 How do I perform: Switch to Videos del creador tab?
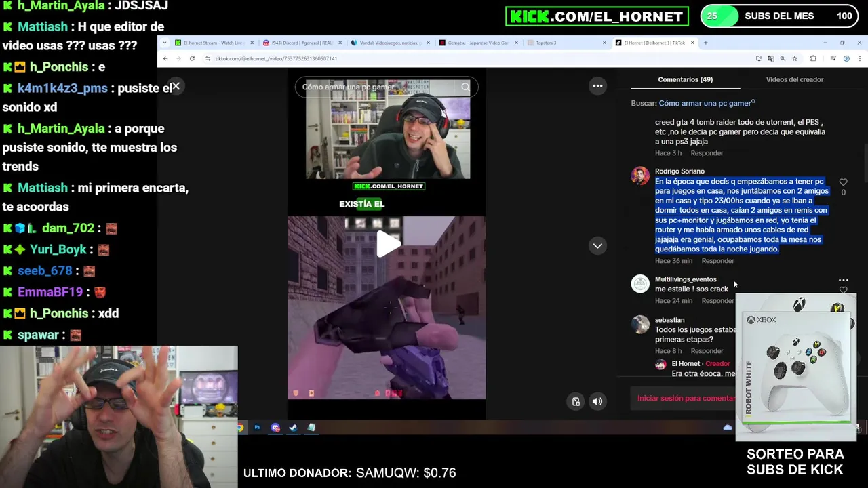(794, 79)
